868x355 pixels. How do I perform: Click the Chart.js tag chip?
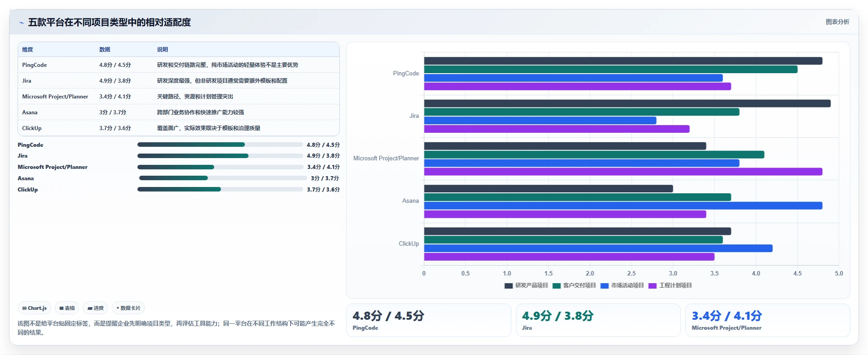[34, 308]
